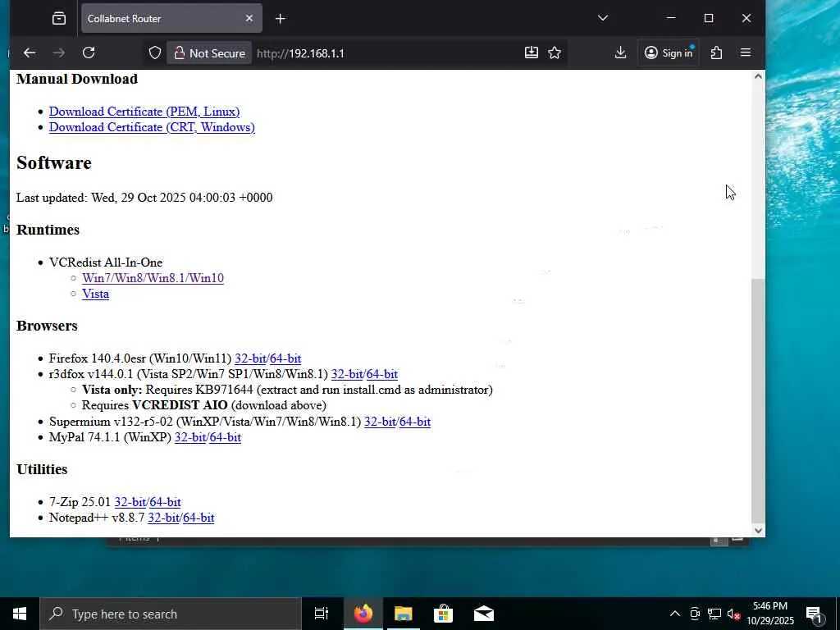Open the Firefox View icon left of tabs
The image size is (840, 630).
[x=59, y=18]
